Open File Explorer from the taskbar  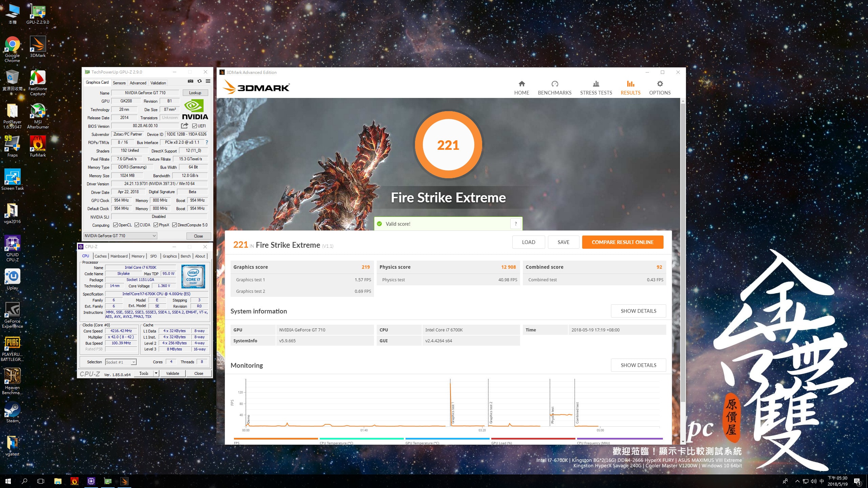pyautogui.click(x=58, y=481)
